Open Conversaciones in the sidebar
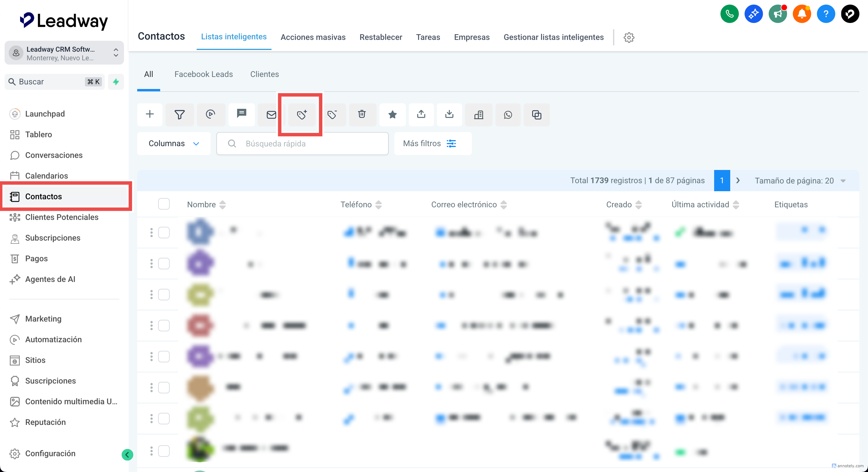This screenshot has height=472, width=868. click(54, 155)
